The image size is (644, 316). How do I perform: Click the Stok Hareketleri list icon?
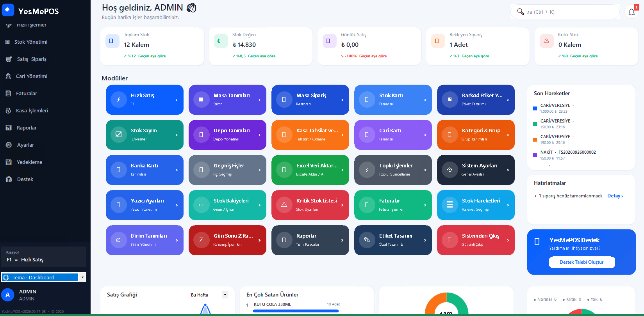tap(450, 205)
